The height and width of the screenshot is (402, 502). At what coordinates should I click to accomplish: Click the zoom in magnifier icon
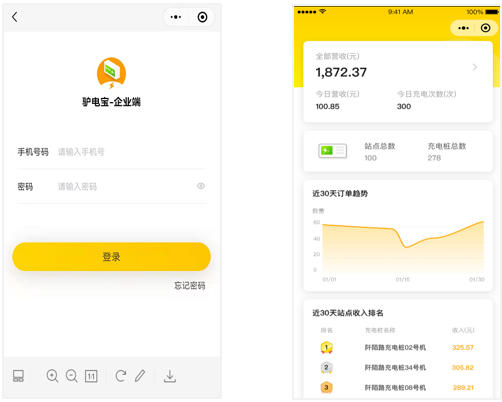pos(52,376)
